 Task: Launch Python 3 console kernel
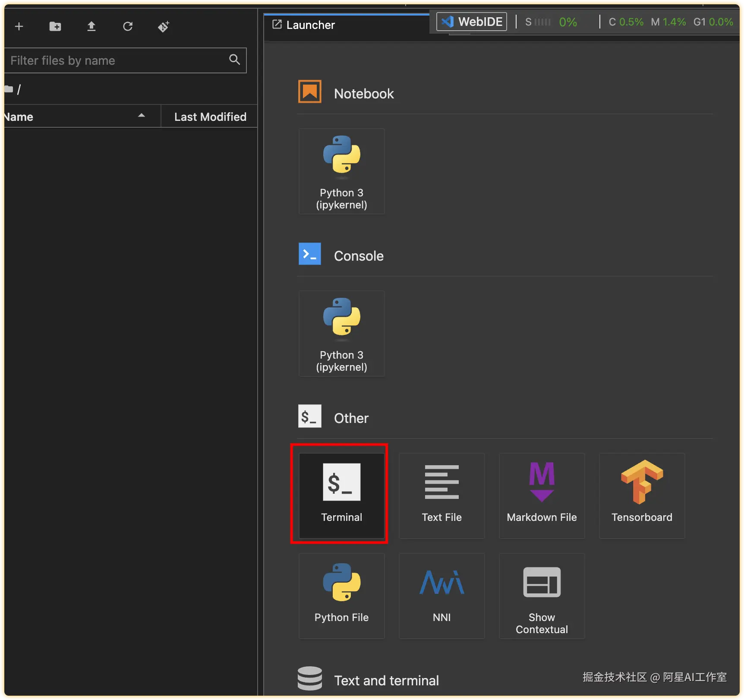(x=342, y=334)
